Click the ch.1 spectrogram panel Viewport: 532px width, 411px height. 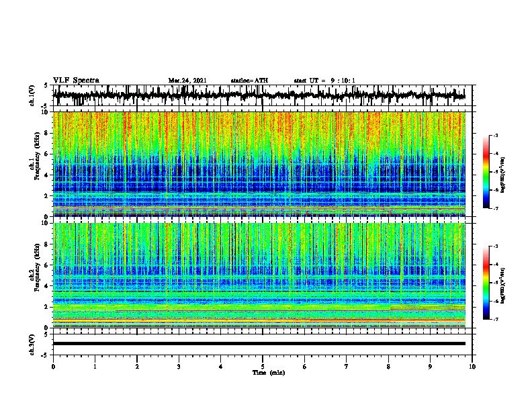coord(259,164)
